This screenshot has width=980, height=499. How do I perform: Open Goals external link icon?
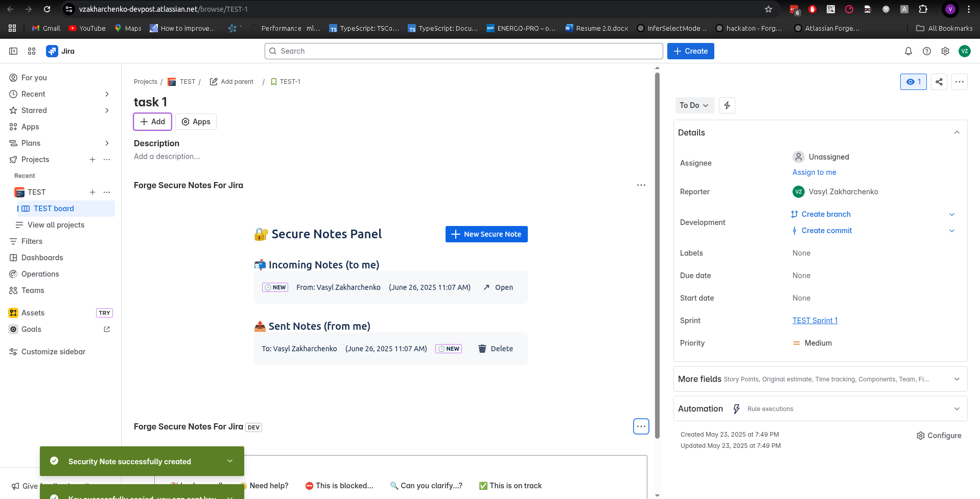(x=107, y=329)
